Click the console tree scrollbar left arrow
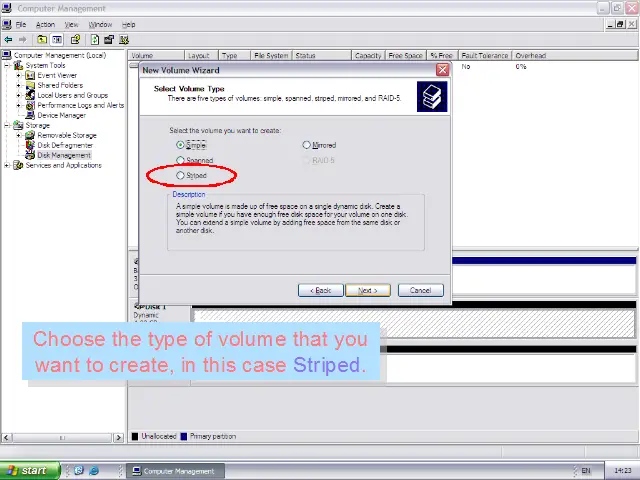This screenshot has width=640, height=480. pyautogui.click(x=6, y=438)
